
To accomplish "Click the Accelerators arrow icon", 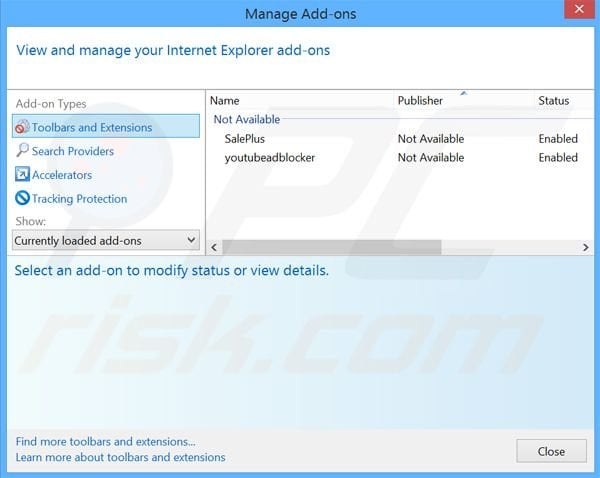I will point(22,174).
